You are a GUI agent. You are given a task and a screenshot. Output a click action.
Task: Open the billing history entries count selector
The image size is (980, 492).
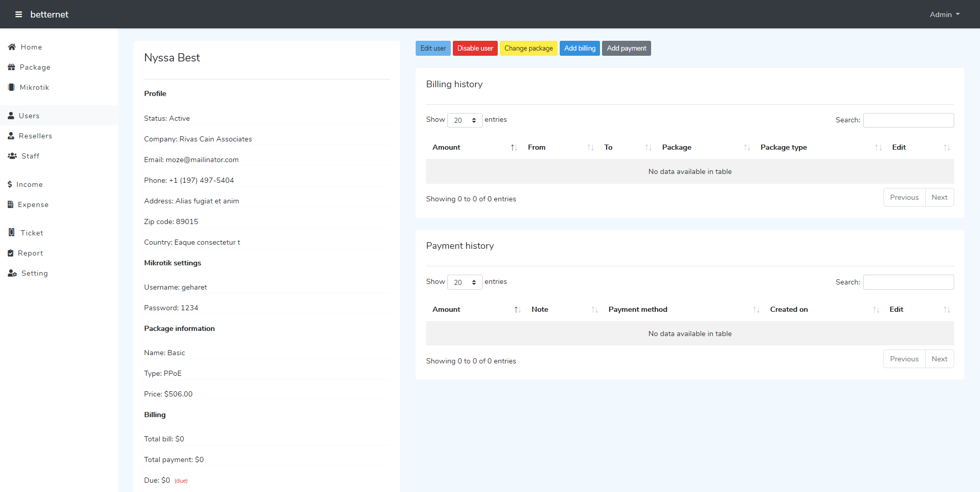click(464, 120)
